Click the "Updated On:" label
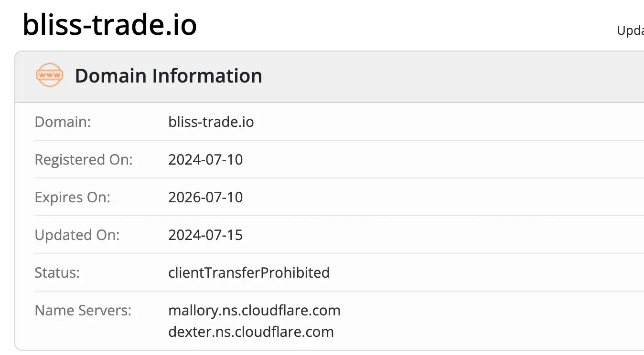The height and width of the screenshot is (355, 644). [77, 235]
